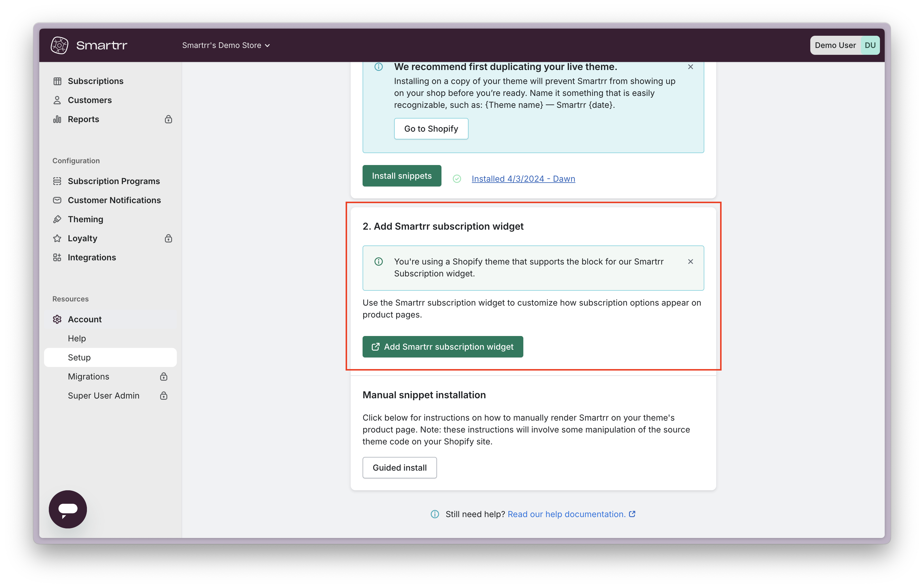Click the Go to Shopify button
The height and width of the screenshot is (588, 924).
(431, 129)
